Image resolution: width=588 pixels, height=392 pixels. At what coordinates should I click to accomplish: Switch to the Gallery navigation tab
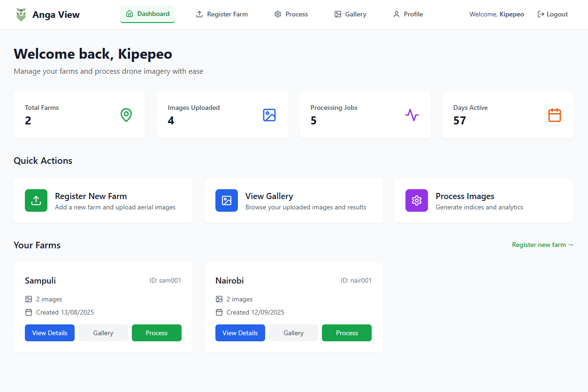point(350,15)
